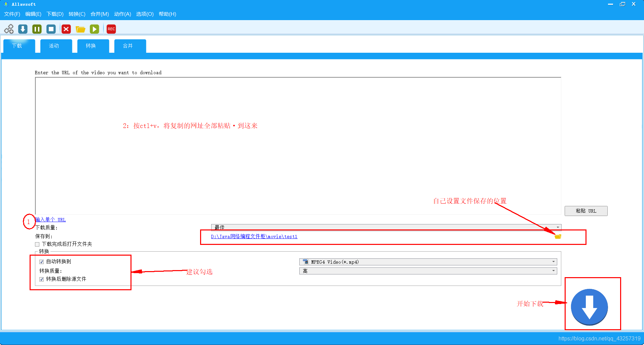Toggle '转换后删除源文件' checkbox

coord(42,279)
